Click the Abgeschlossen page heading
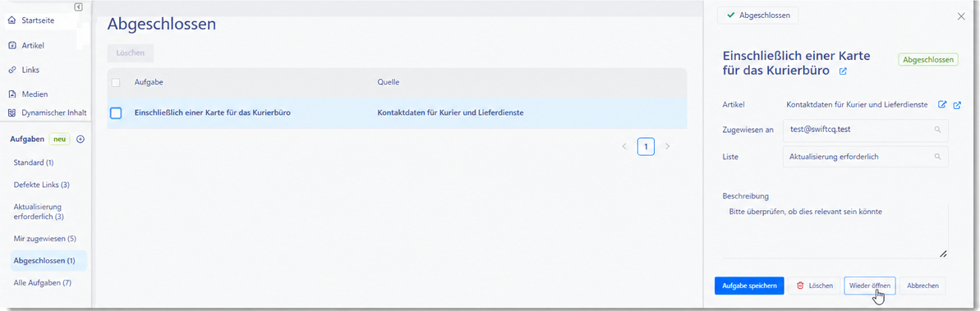The width and height of the screenshot is (980, 311). click(x=162, y=25)
